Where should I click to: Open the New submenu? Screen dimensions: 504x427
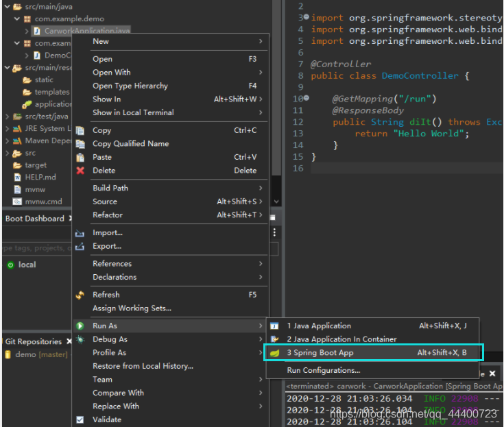(171, 41)
